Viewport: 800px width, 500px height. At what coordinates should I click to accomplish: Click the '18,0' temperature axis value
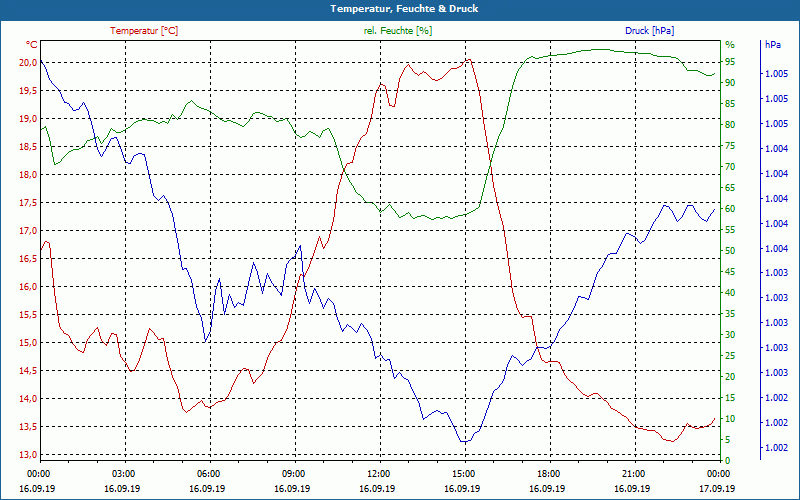(x=29, y=175)
